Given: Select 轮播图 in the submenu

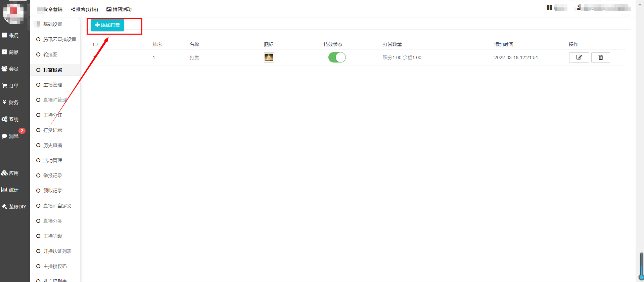Looking at the screenshot, I should click(x=50, y=54).
